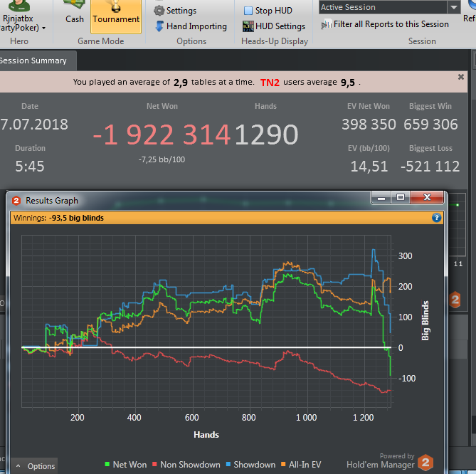Click the EV Net Won value 398 350
Image resolution: width=476 pixels, height=474 pixels.
tap(369, 124)
